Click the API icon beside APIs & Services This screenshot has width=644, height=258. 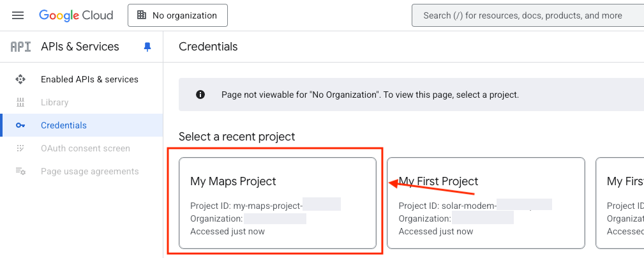(x=20, y=47)
